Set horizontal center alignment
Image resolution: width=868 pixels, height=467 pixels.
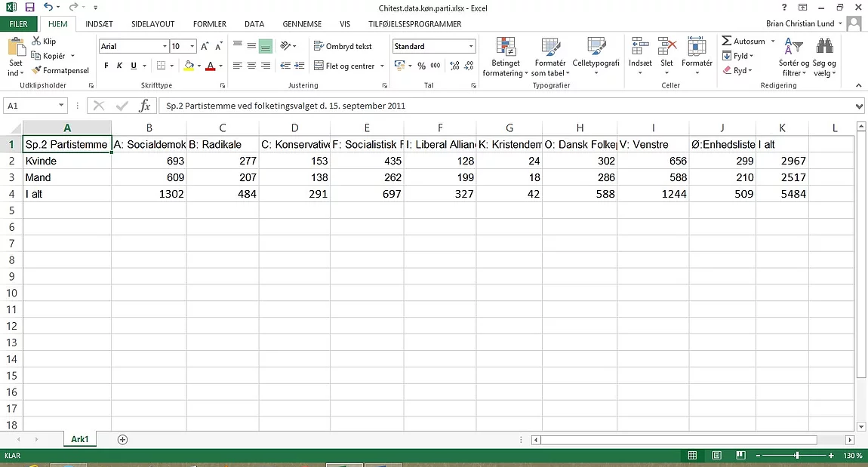[251, 66]
